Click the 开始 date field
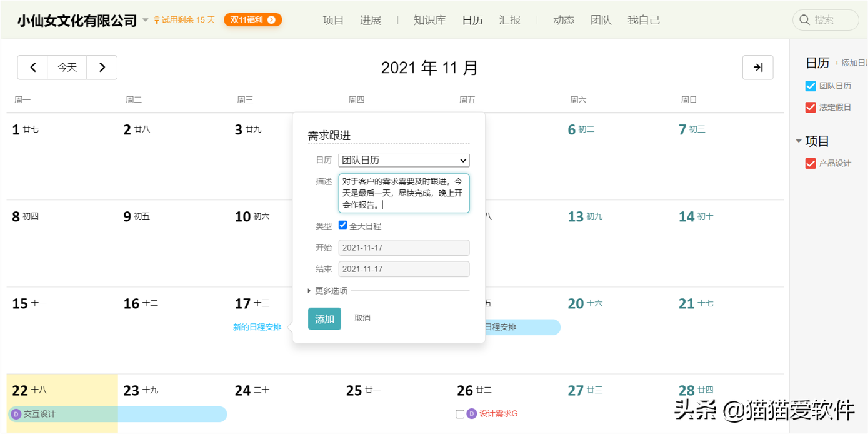 [404, 248]
